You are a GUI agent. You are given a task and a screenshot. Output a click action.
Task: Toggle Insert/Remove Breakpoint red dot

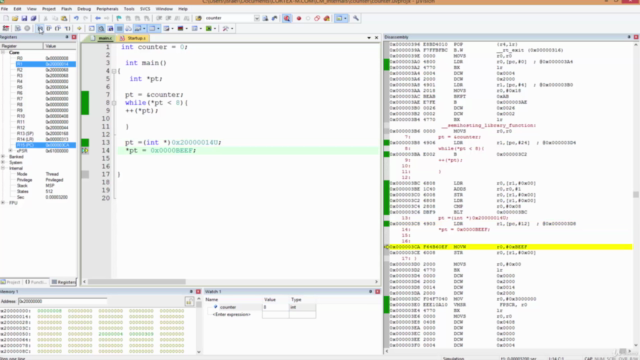pos(299,18)
